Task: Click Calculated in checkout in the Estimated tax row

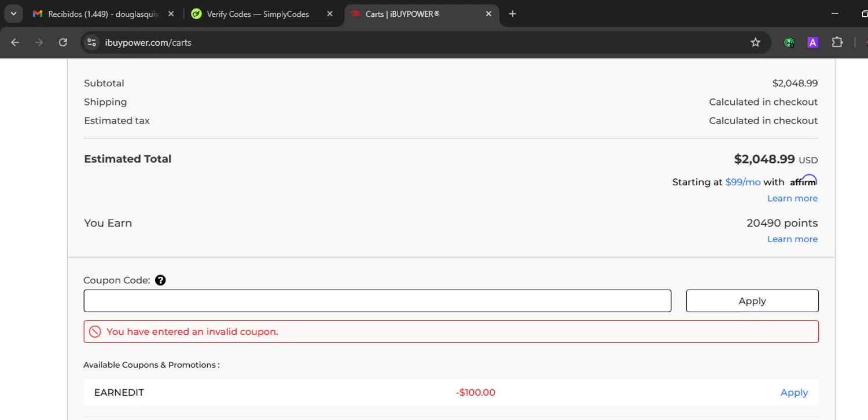Action: [763, 120]
